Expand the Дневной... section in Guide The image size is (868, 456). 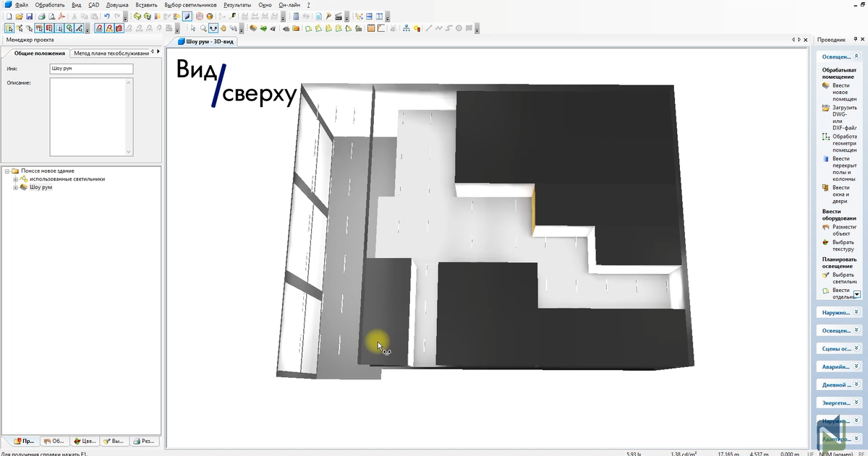point(856,384)
